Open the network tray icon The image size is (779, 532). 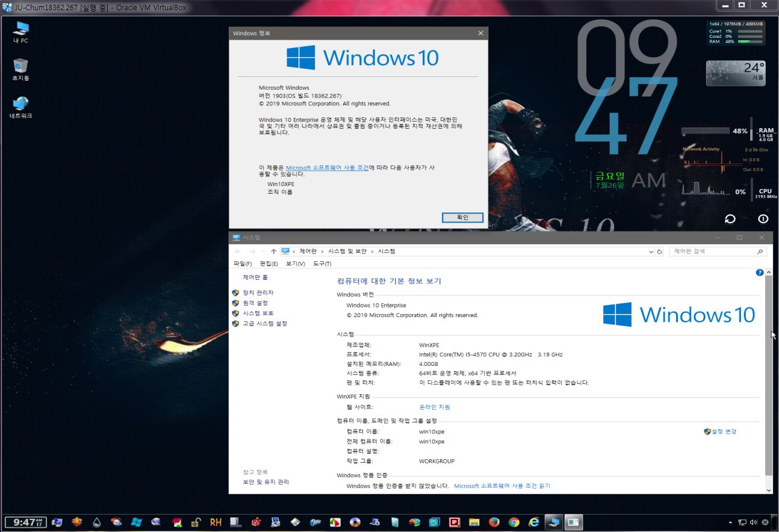742,522
